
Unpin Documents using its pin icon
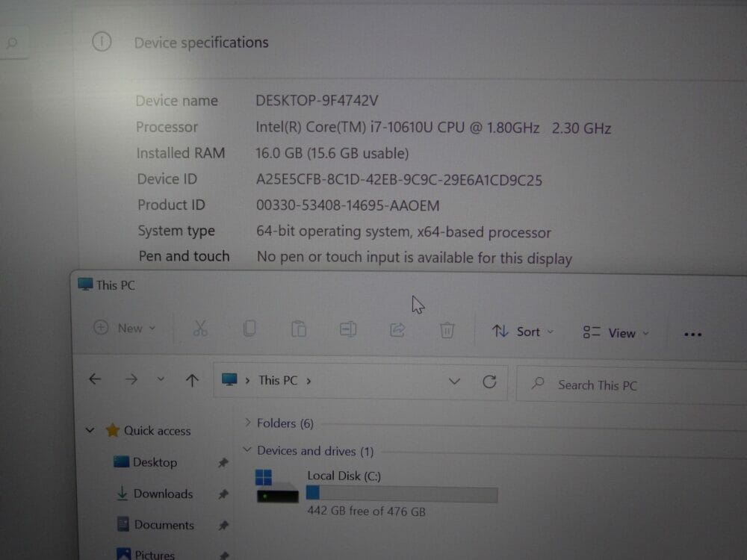[x=223, y=525]
